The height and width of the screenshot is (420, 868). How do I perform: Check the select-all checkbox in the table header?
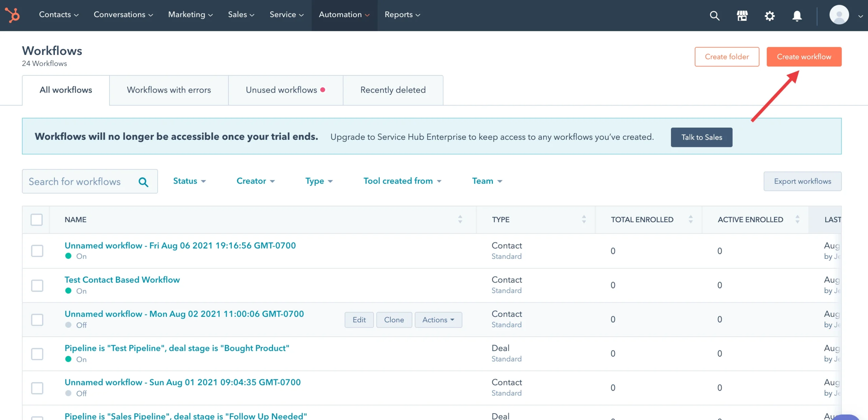click(37, 219)
